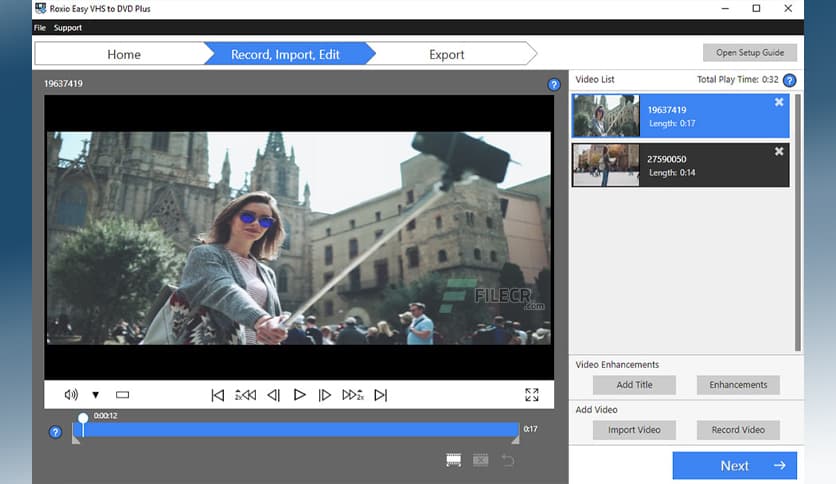Select the right trim marker
The image size is (836, 484).
pyautogui.click(x=516, y=440)
